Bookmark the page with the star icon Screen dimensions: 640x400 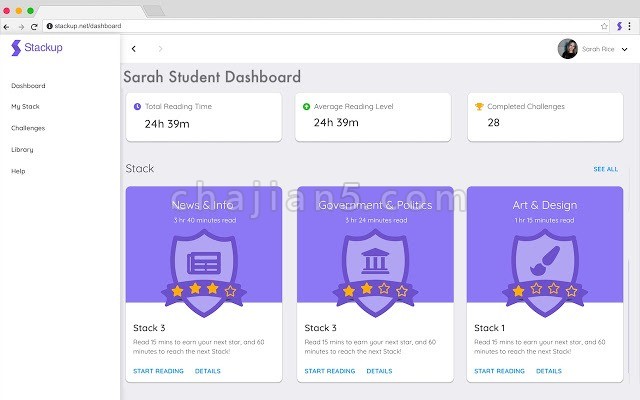[x=604, y=26]
